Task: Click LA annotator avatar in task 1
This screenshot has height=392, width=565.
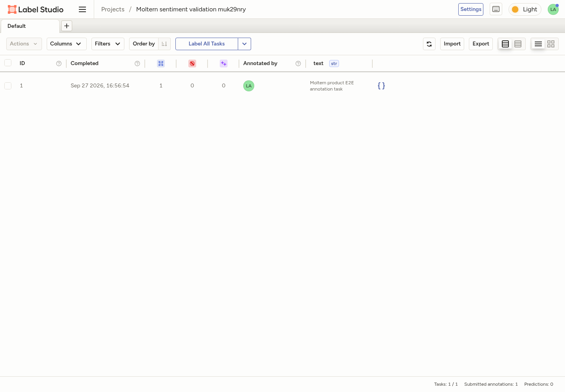Action: point(249,86)
